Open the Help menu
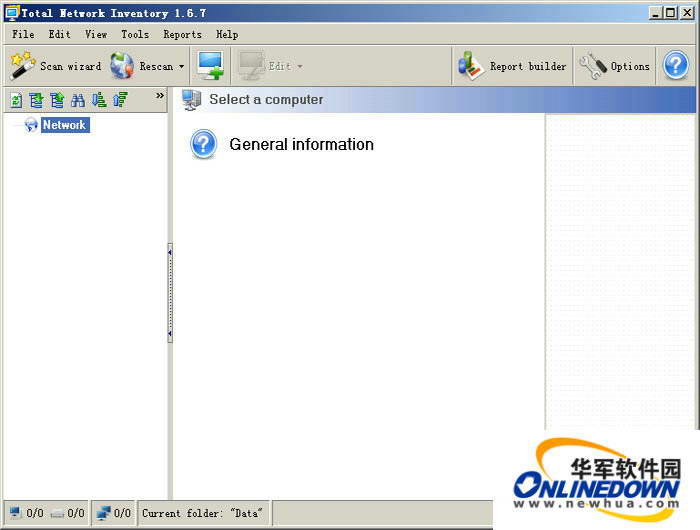This screenshot has height=530, width=700. click(227, 34)
